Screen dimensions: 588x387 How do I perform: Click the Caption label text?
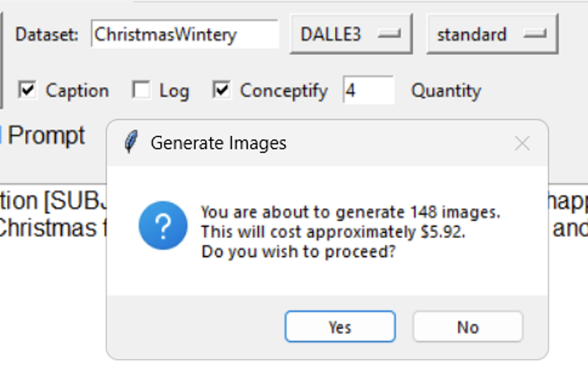click(77, 90)
